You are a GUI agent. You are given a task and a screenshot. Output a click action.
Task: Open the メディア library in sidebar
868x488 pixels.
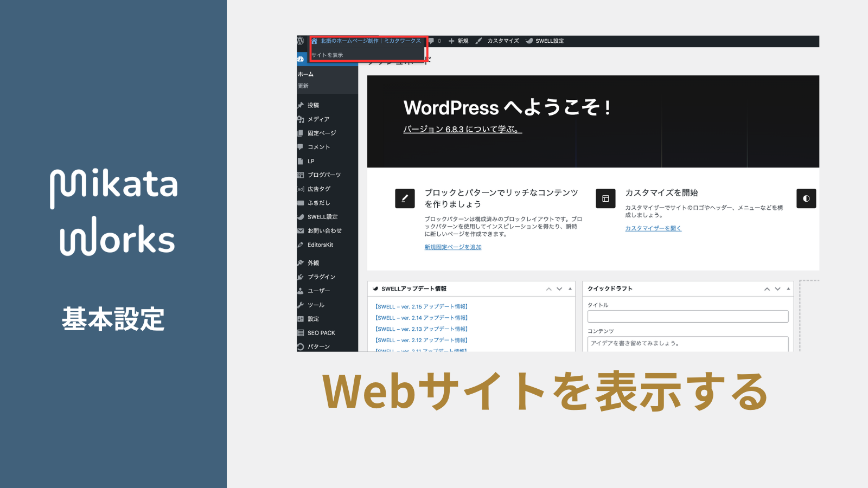pyautogui.click(x=318, y=119)
